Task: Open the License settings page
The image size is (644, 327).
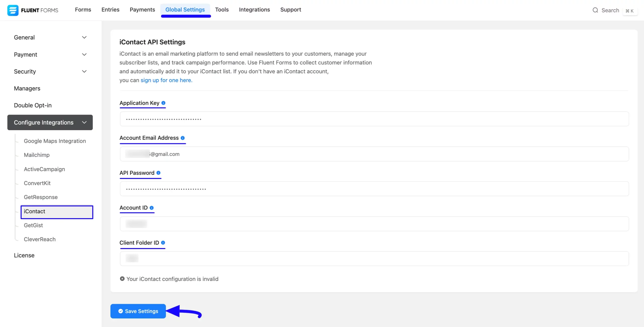Action: coord(24,255)
